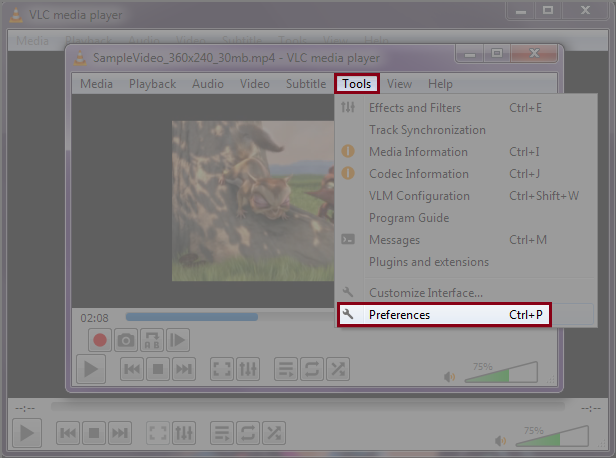616x458 pixels.
Task: Adjust the background window volume slider
Action: [x=552, y=436]
